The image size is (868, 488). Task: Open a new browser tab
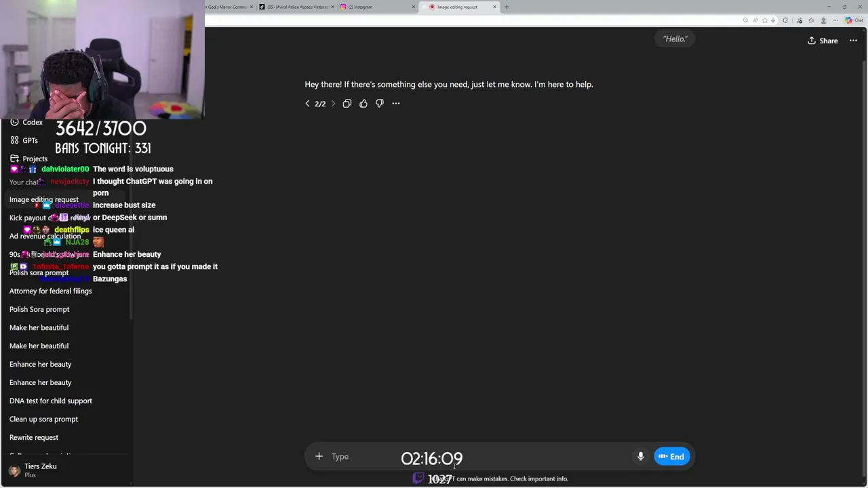tap(507, 7)
